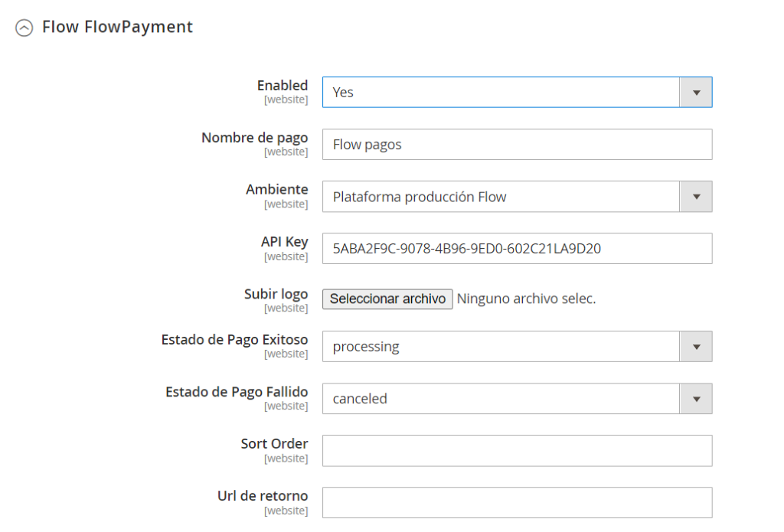Viewport: 784px width, 532px height.
Task: Click the Estado de Pago Exitoso label
Action: 234,340
